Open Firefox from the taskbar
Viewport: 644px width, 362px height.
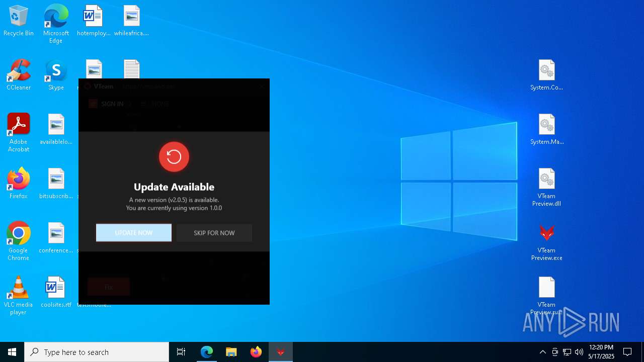pyautogui.click(x=256, y=352)
